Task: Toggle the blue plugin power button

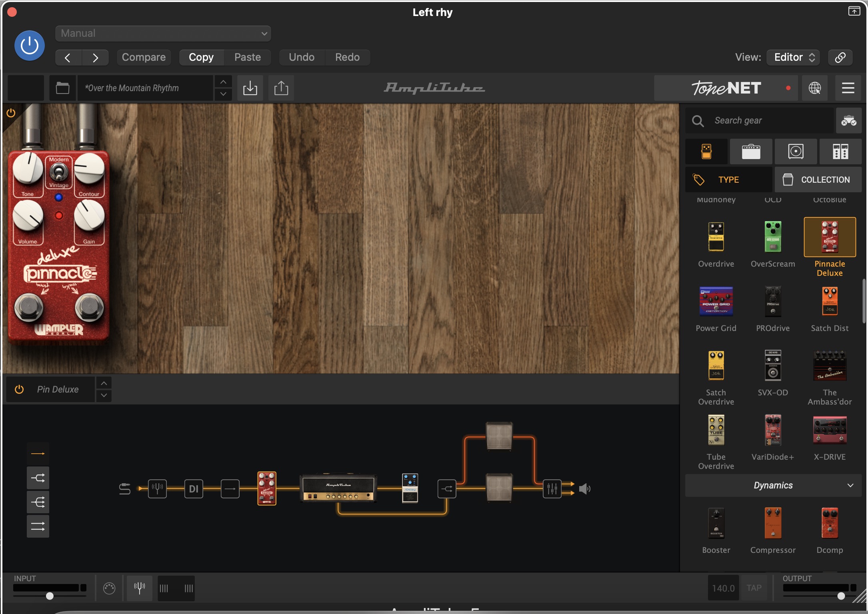Action: pos(30,46)
